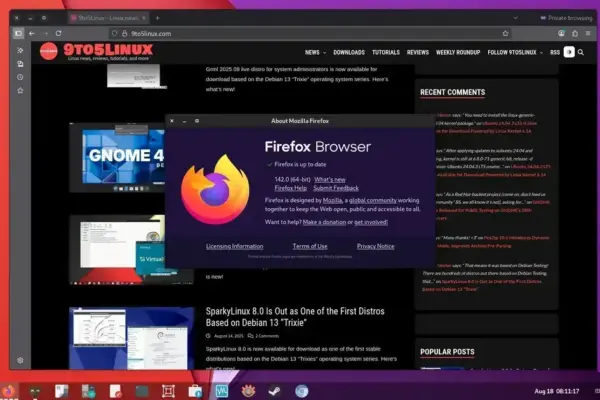The image size is (600, 400).
Task: Click the POPULAR POSTS heading
Action: click(x=447, y=352)
